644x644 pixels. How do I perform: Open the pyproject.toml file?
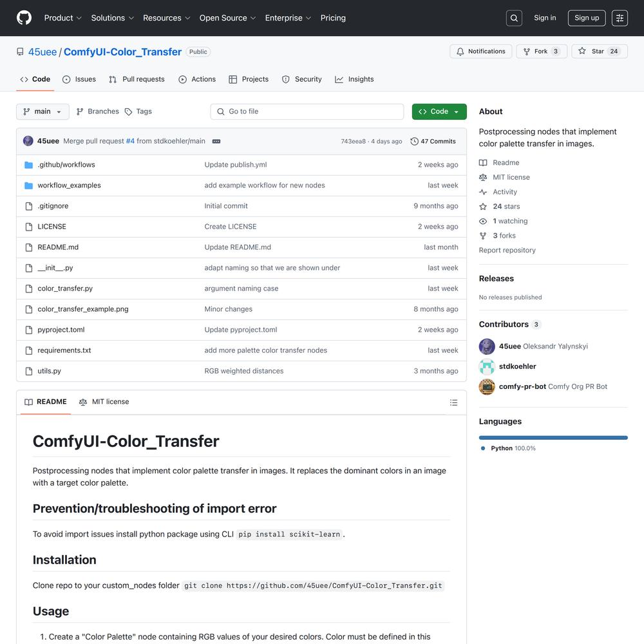pos(61,330)
